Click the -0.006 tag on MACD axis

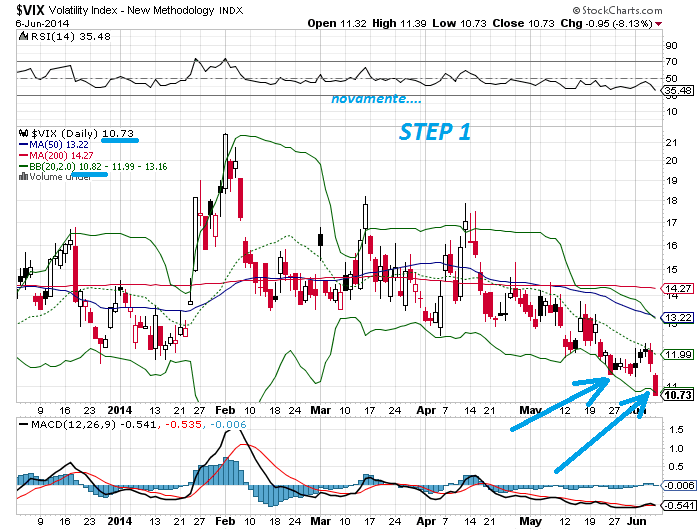(x=679, y=485)
